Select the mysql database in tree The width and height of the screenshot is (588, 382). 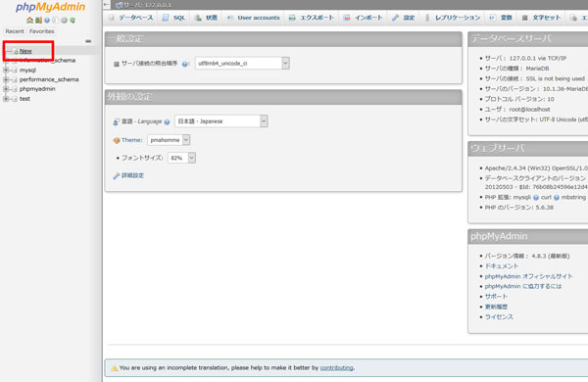coord(27,71)
